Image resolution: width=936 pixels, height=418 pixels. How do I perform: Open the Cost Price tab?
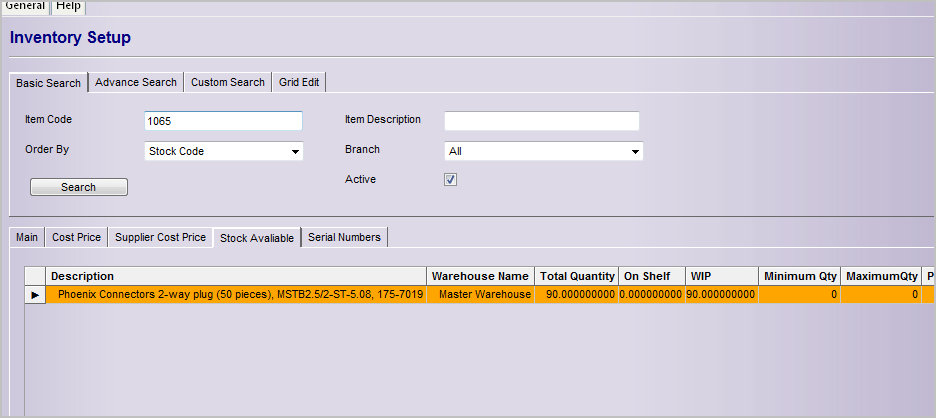click(77, 237)
